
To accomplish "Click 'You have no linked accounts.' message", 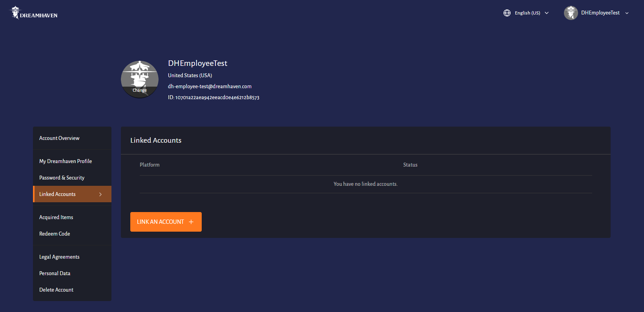I will click(365, 184).
